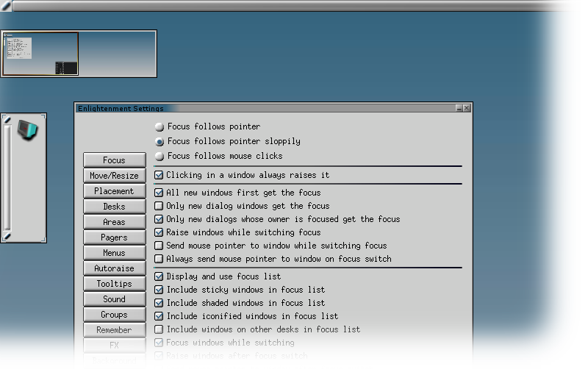Click the pencil icon at top-left corner bar
The width and height of the screenshot is (588, 386).
6,6
